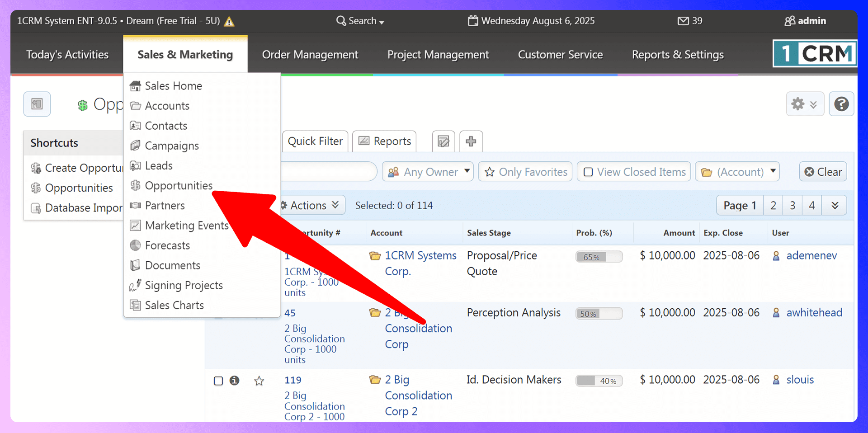
Task: Switch to Today's Activities tab
Action: [x=67, y=55]
